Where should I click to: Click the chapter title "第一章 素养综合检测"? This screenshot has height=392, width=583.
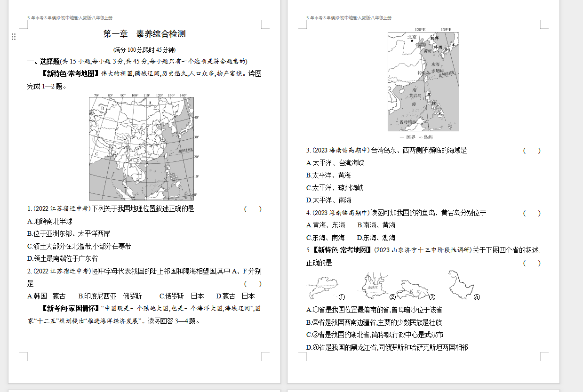point(144,34)
